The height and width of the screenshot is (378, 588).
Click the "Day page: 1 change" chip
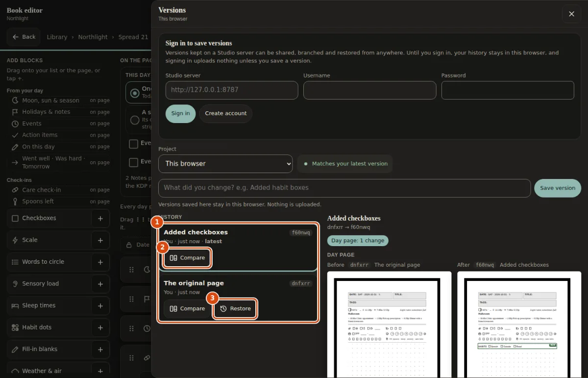pyautogui.click(x=358, y=241)
